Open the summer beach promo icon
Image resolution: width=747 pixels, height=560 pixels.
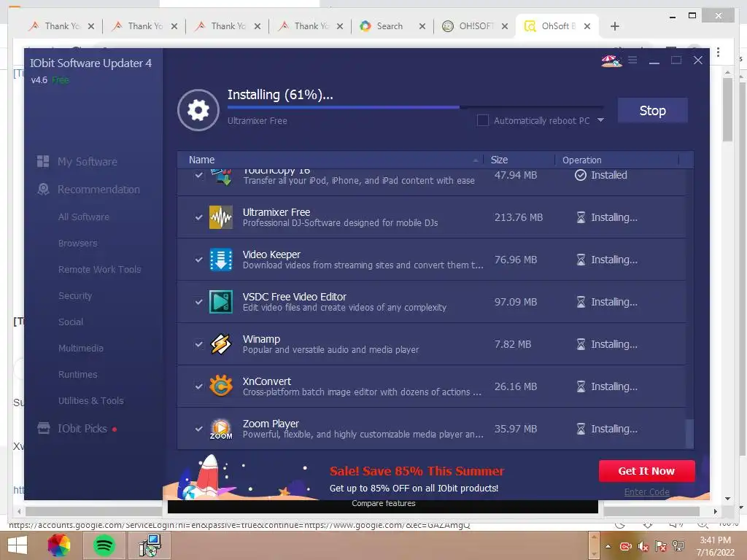[x=611, y=61]
